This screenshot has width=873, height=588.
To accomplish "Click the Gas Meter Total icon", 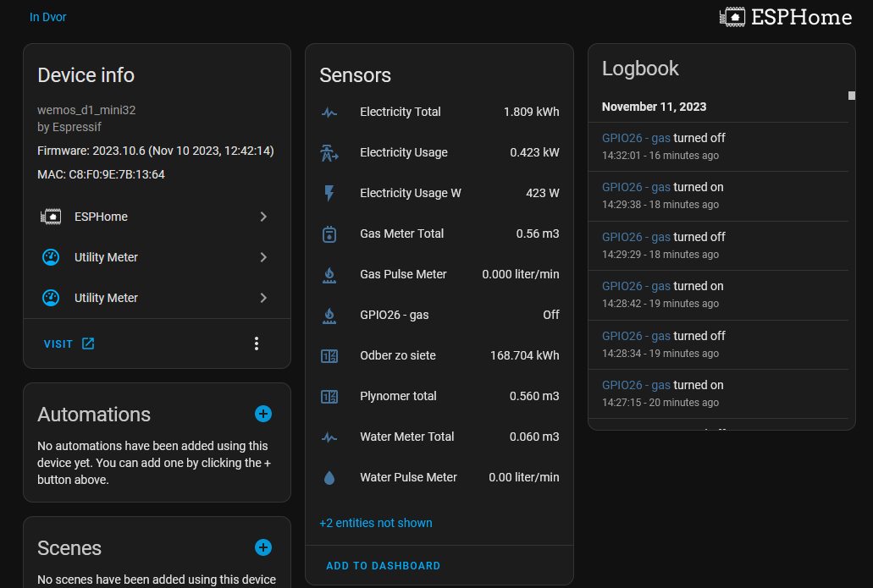I will (329, 234).
